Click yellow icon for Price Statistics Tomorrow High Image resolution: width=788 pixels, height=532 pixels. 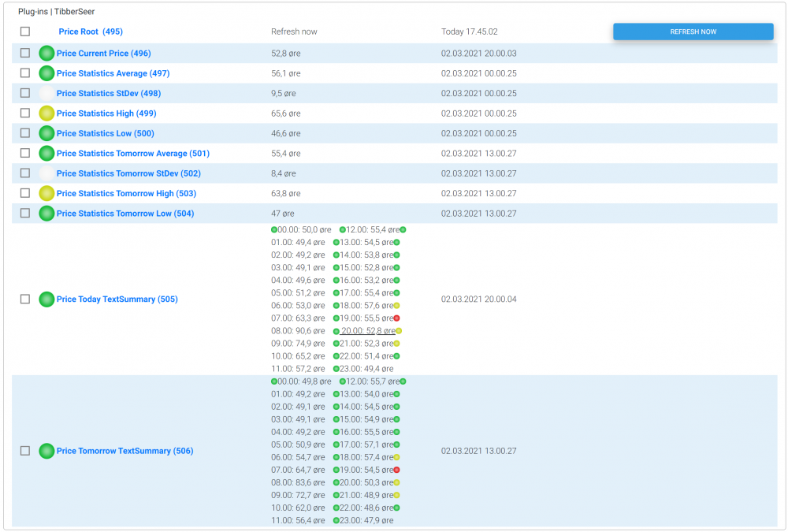(x=46, y=193)
